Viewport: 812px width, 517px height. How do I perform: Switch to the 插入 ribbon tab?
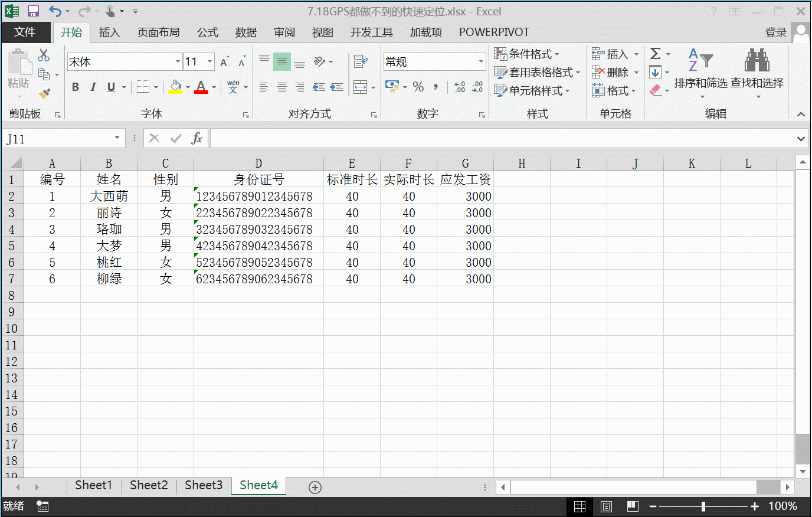109,32
